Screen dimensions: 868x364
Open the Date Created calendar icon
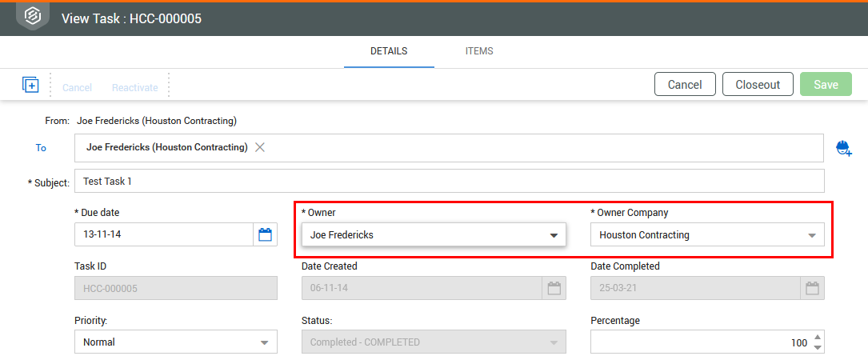point(554,289)
